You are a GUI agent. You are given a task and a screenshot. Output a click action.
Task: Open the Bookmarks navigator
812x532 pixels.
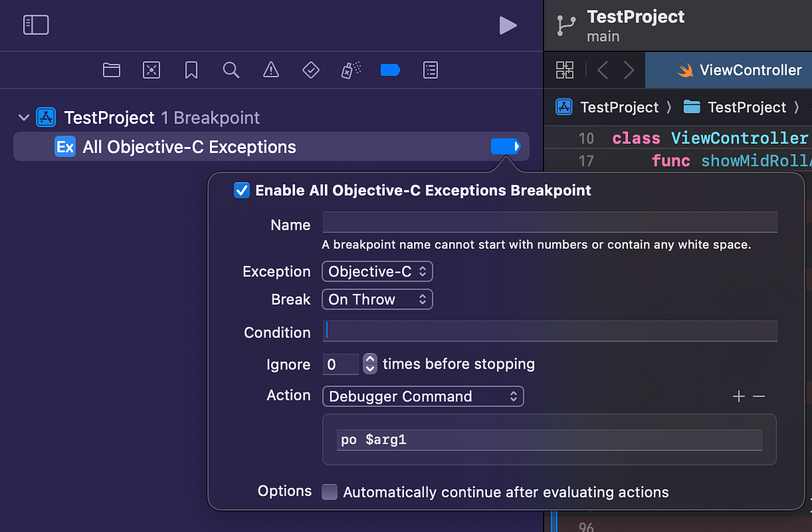click(191, 70)
